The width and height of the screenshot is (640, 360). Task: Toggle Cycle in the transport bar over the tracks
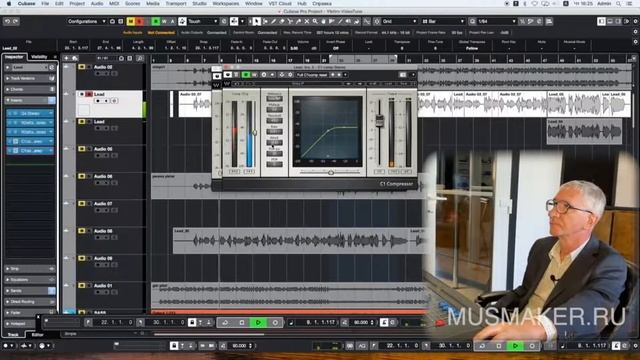click(225, 322)
